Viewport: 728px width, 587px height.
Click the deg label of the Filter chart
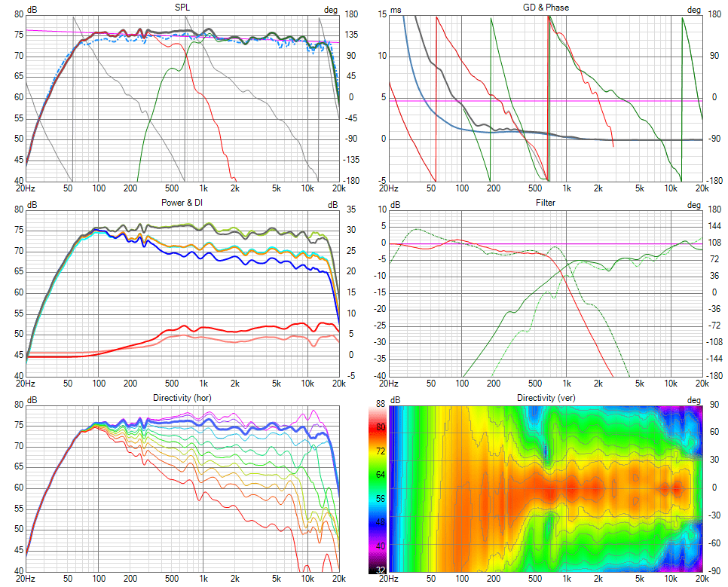pyautogui.click(x=694, y=205)
